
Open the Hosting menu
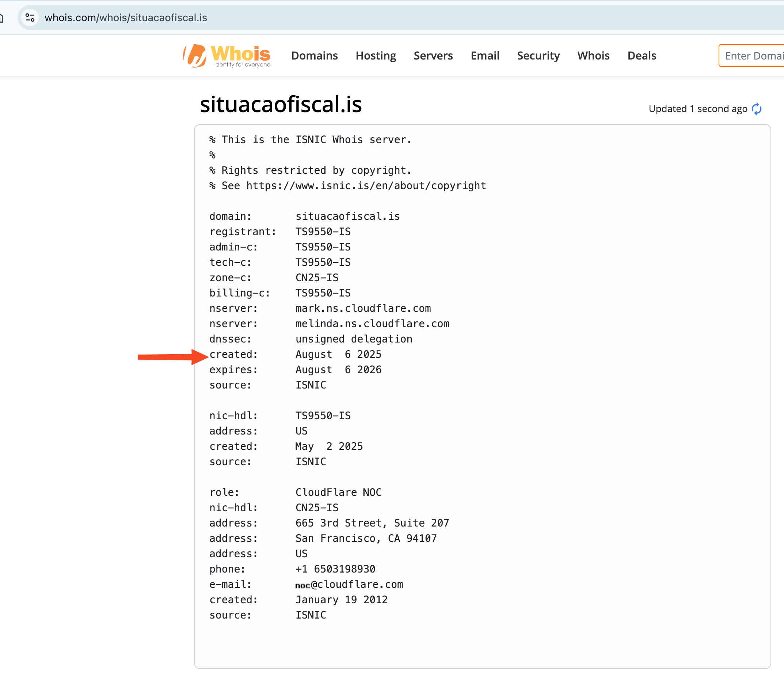tap(376, 56)
